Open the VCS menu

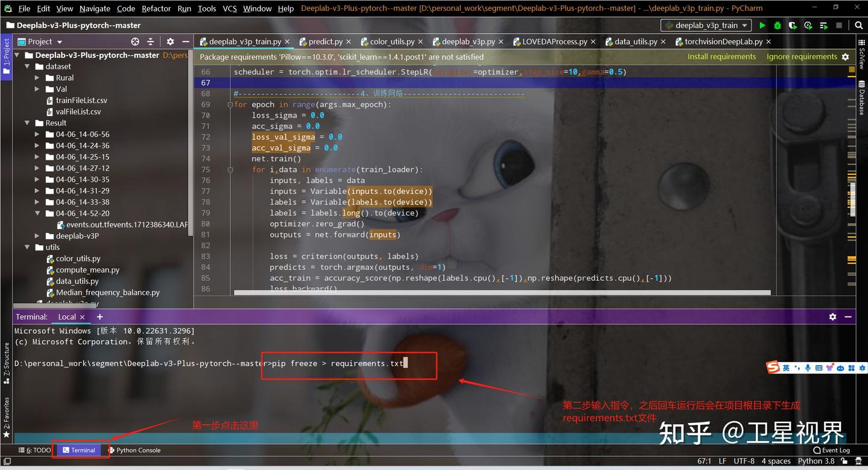pyautogui.click(x=230, y=8)
